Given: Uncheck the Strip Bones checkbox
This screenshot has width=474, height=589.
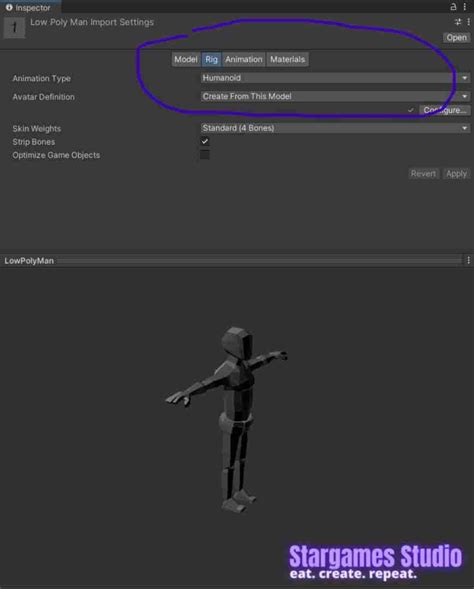Looking at the screenshot, I should (x=205, y=141).
